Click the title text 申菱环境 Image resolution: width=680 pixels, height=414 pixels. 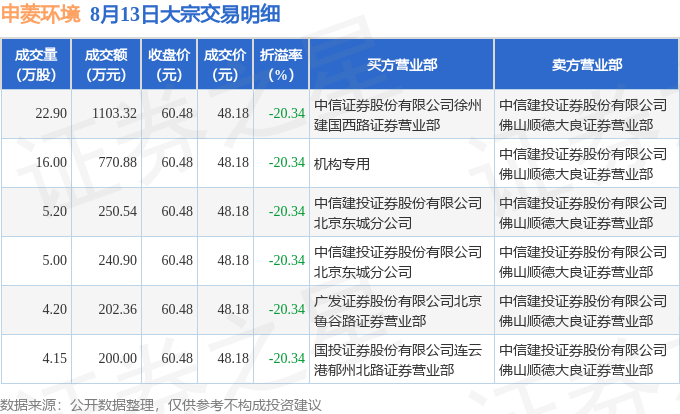[41, 15]
